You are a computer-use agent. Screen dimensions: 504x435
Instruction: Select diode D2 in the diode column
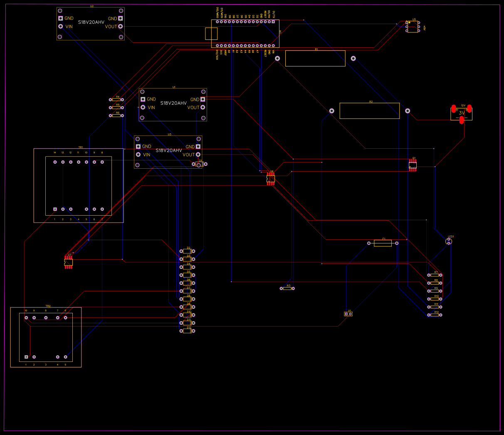coord(187,251)
